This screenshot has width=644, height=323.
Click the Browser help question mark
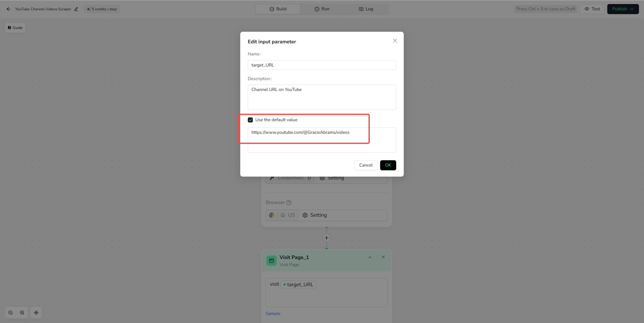click(289, 203)
